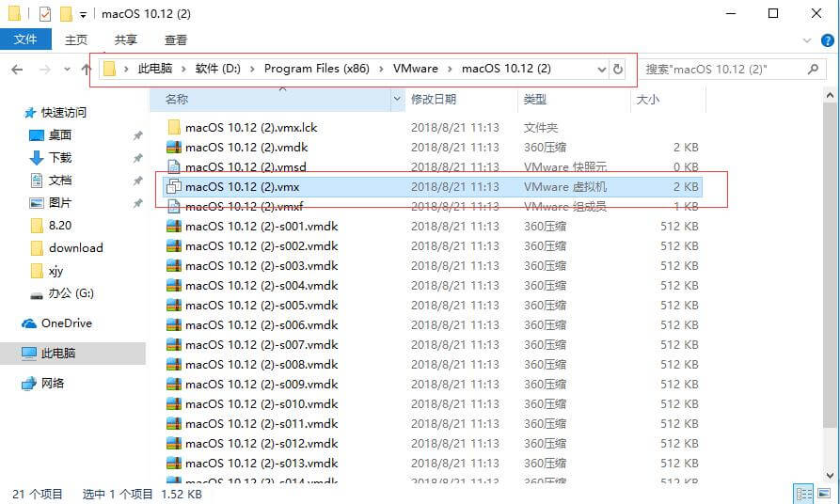Viewport: 840px width, 504px height.
Task: Select file name macOS 10.12 (2)-s010.vmdk
Action: [262, 403]
